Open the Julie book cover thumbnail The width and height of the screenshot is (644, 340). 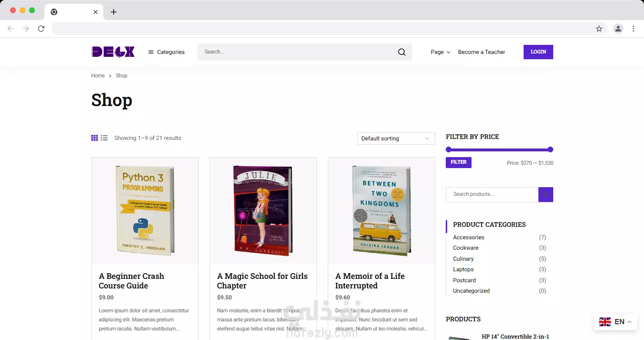tap(263, 211)
